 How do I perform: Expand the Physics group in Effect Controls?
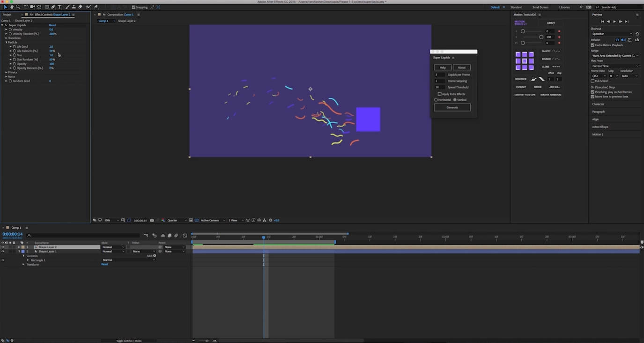(6, 72)
